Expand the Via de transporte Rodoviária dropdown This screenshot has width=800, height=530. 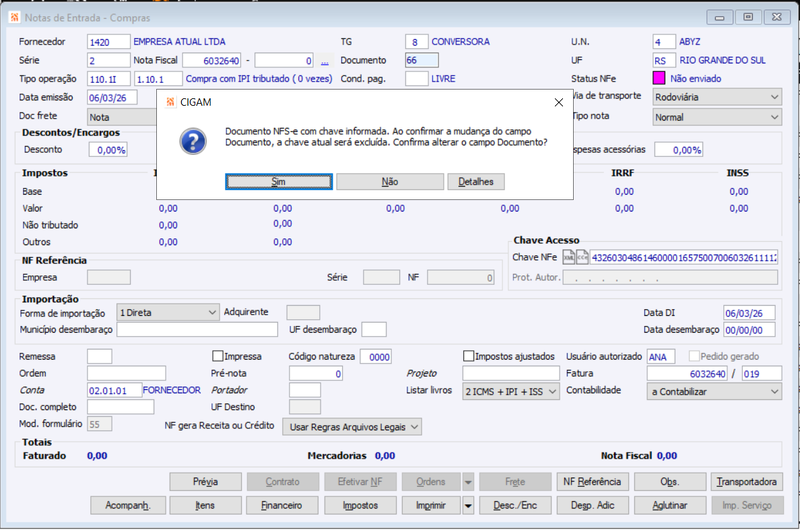click(717, 97)
